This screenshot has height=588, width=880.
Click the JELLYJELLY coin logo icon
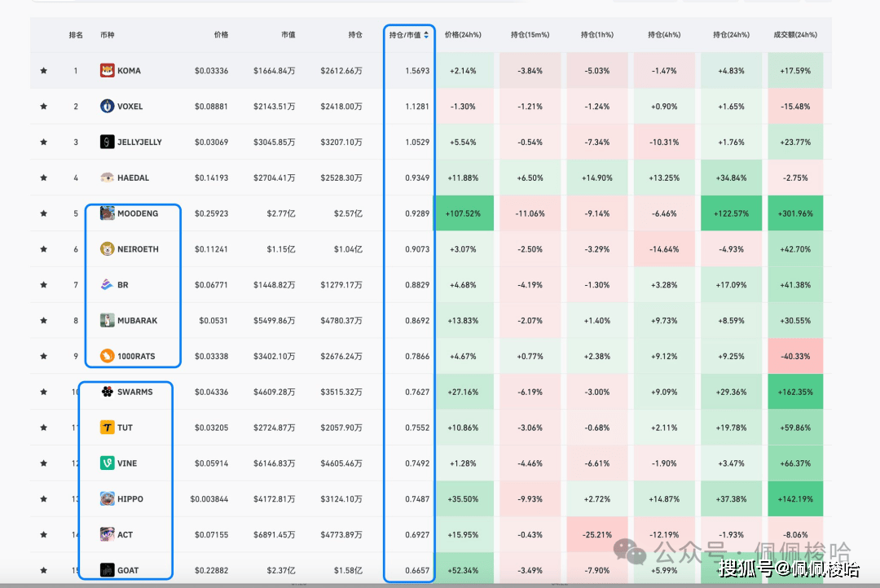tap(108, 142)
